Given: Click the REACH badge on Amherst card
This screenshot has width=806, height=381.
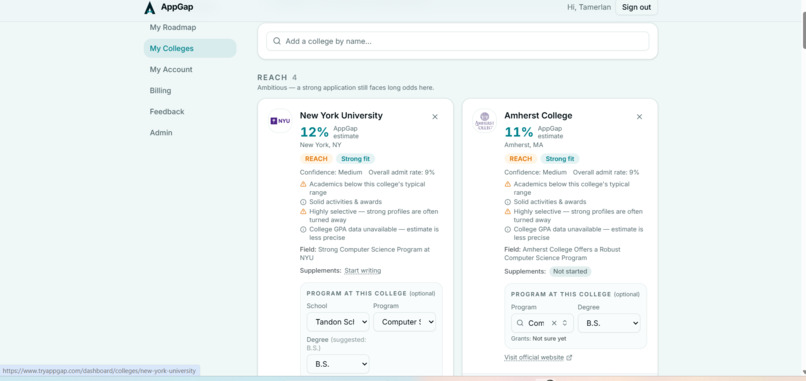Looking at the screenshot, I should tap(521, 159).
